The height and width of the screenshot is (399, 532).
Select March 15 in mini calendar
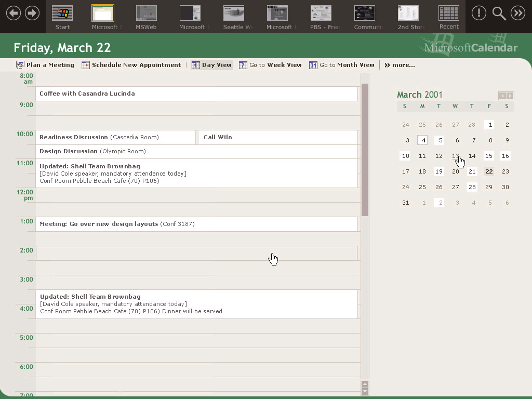[489, 156]
